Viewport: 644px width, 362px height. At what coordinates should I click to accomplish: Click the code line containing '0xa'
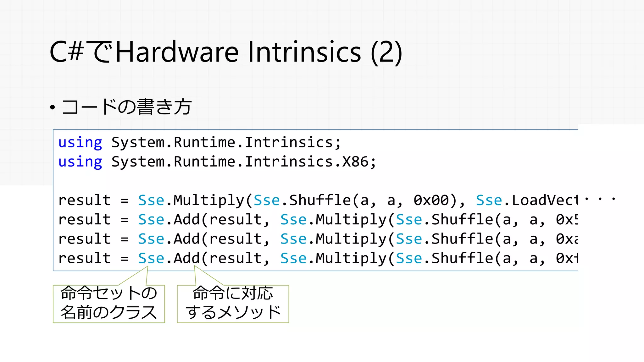318,239
